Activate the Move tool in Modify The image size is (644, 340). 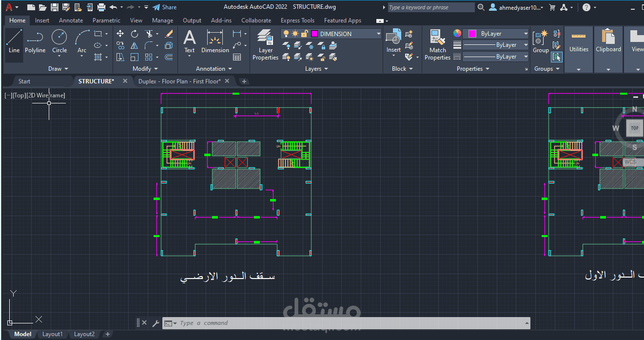(x=120, y=34)
